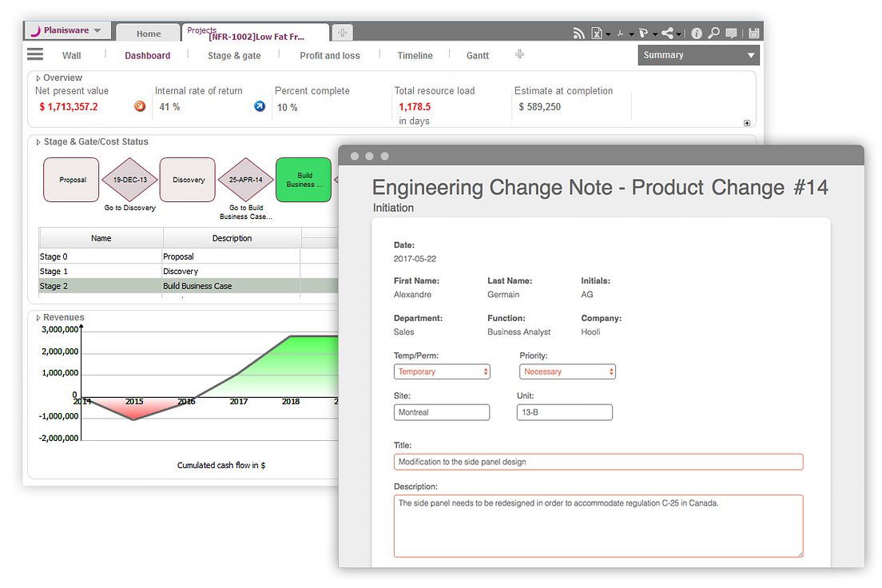Open the Comments bubble icon
Viewport: 882px width, 588px height.
731,33
